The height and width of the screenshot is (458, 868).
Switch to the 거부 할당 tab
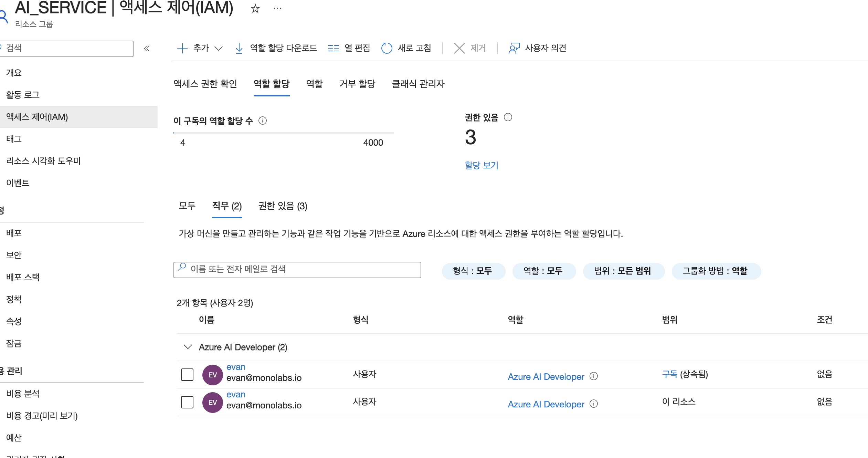(357, 84)
